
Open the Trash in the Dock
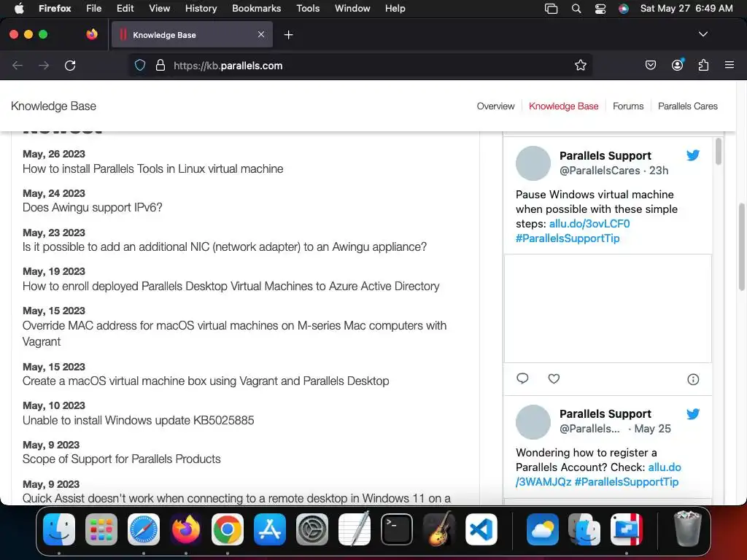(x=687, y=528)
